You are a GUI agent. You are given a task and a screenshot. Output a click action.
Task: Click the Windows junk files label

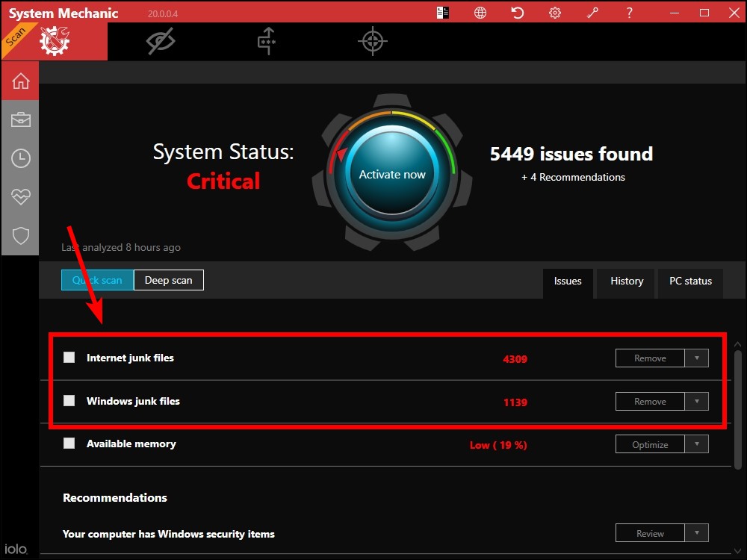pyautogui.click(x=133, y=401)
